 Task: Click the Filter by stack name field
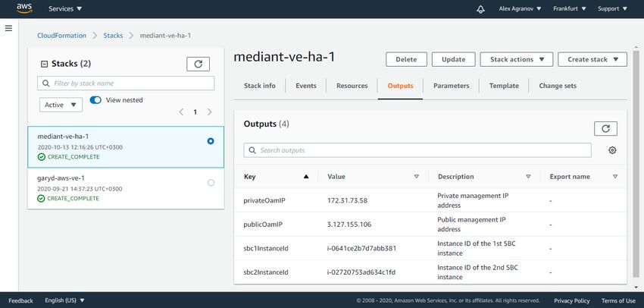coord(126,83)
